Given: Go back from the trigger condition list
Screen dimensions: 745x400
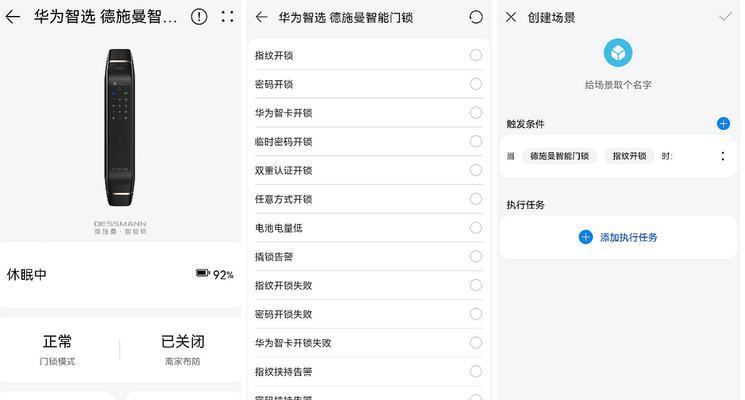Looking at the screenshot, I should (x=261, y=18).
